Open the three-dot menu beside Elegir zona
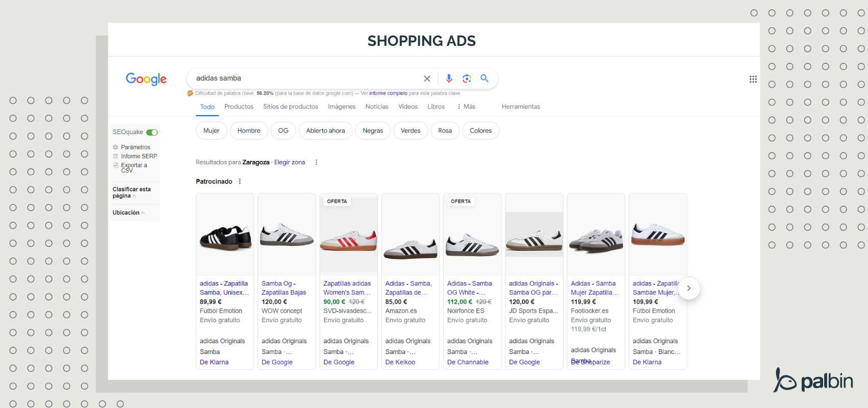 (316, 162)
